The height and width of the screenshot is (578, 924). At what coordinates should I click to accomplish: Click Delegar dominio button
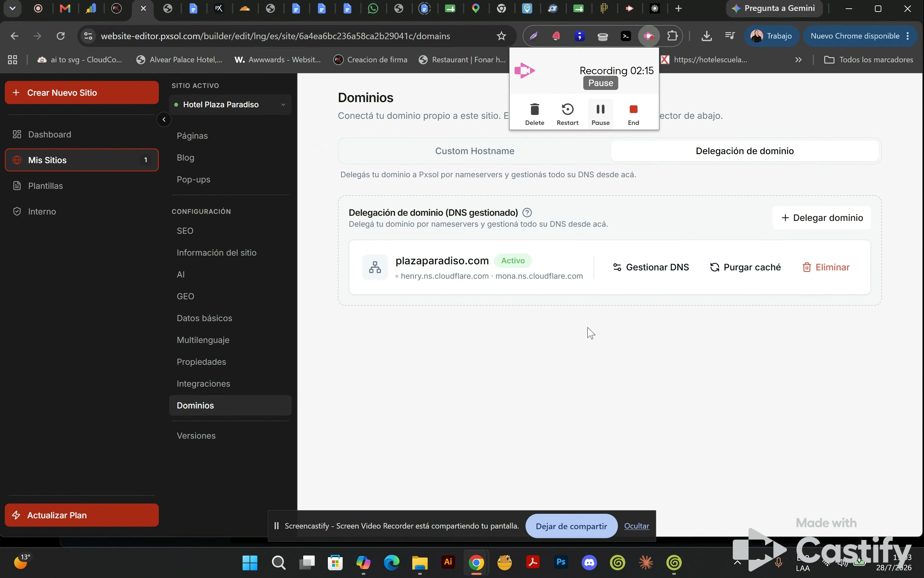click(822, 218)
